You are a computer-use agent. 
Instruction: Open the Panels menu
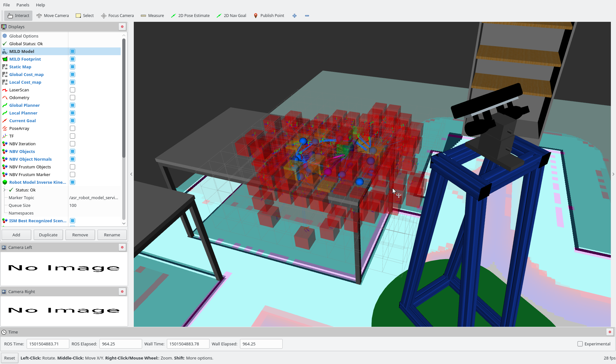click(23, 5)
